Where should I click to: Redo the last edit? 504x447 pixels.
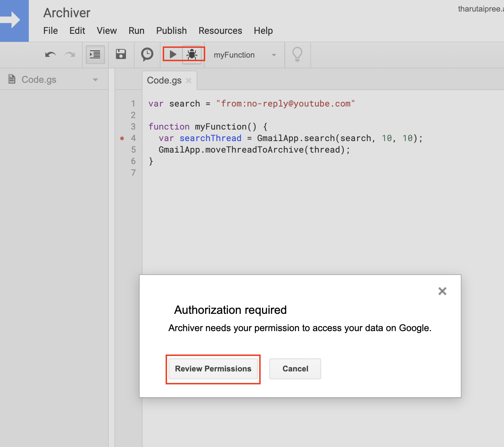(70, 55)
